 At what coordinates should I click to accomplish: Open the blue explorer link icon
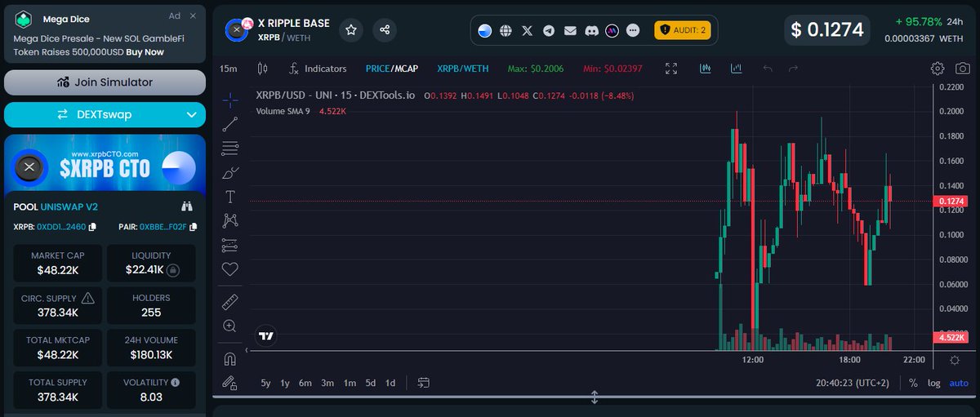[484, 30]
